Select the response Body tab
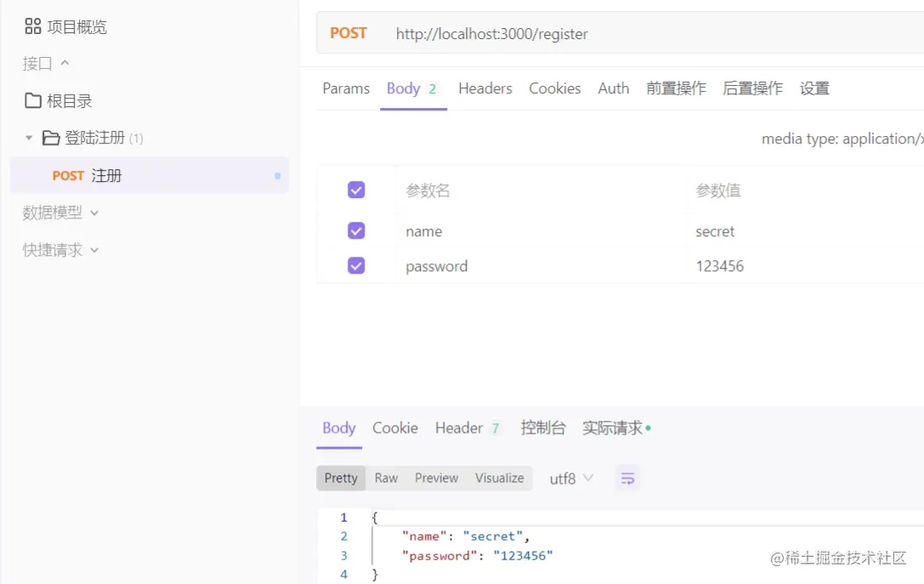This screenshot has width=924, height=584. (x=339, y=428)
